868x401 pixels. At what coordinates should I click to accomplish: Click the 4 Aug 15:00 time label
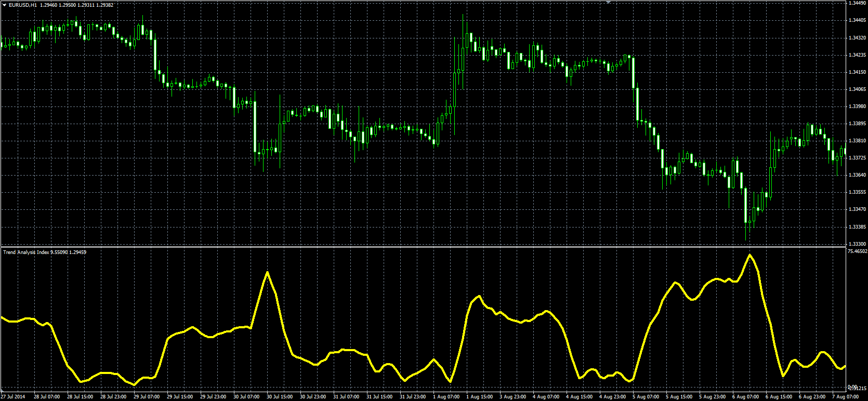tap(579, 397)
